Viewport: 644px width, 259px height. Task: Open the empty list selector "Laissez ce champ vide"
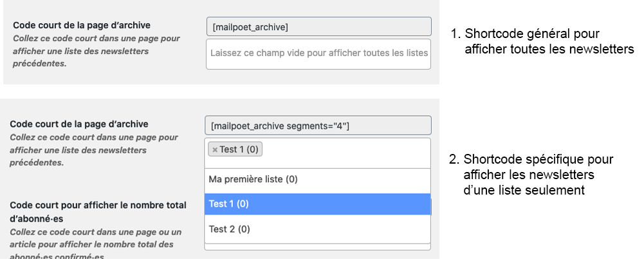pos(318,53)
